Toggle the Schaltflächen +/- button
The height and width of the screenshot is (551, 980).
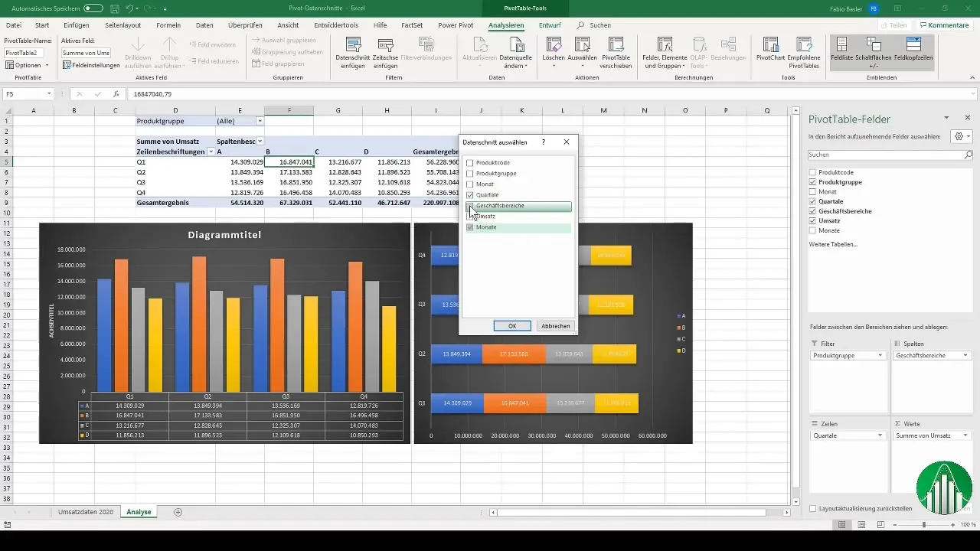click(x=873, y=52)
